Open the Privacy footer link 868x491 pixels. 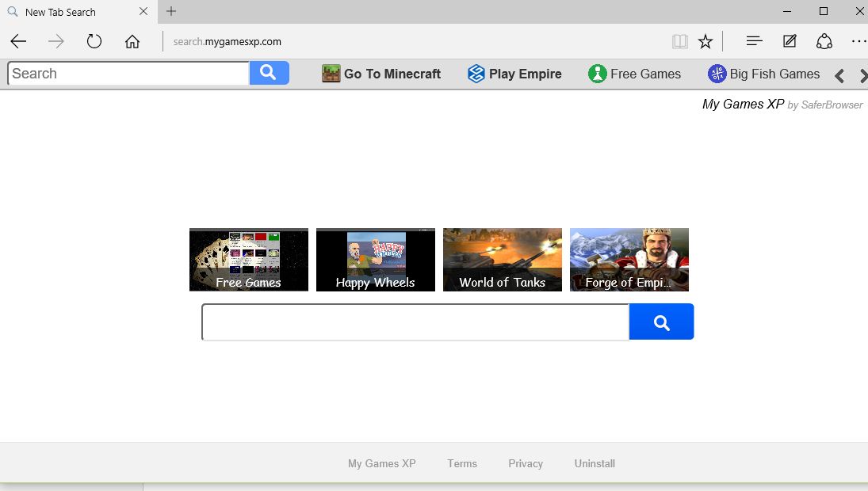coord(526,463)
